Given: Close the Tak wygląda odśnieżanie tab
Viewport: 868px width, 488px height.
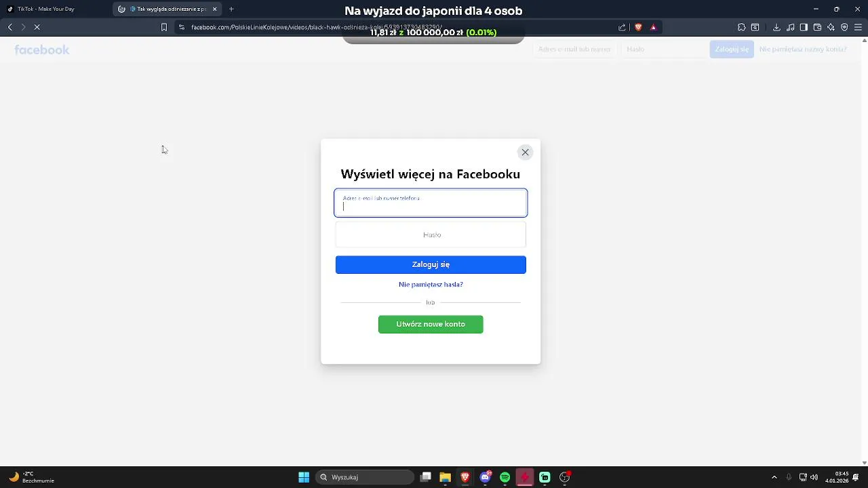Looking at the screenshot, I should pos(215,9).
